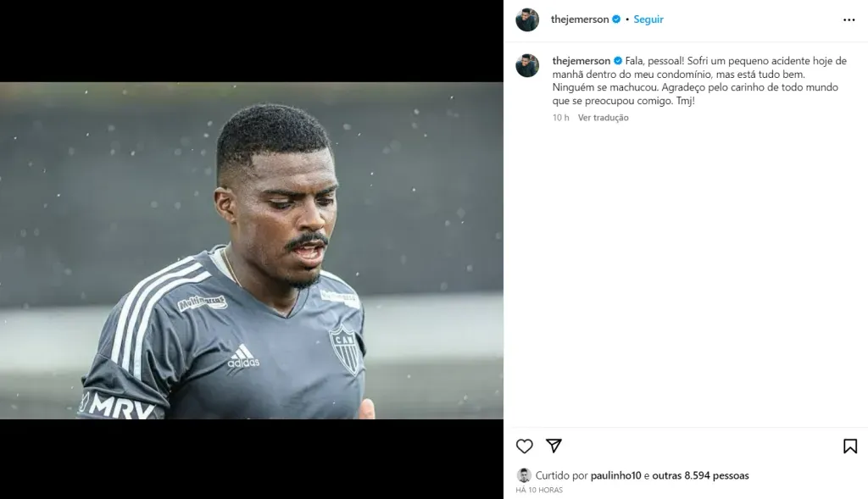Click the profile avatar in the post header

(527, 19)
